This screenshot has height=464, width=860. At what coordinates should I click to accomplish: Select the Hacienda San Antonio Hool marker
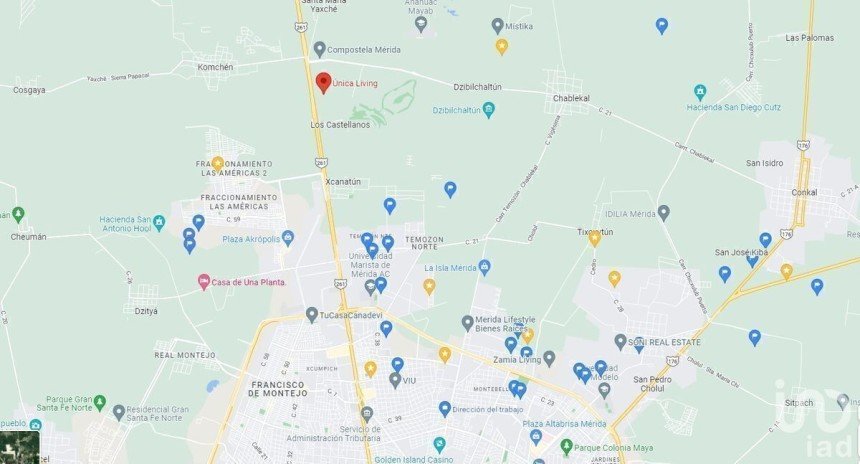(159, 223)
